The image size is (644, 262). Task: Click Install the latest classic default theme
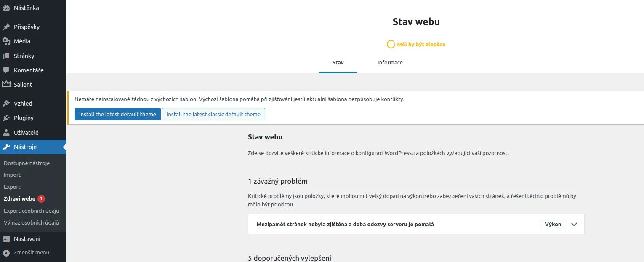213,114
